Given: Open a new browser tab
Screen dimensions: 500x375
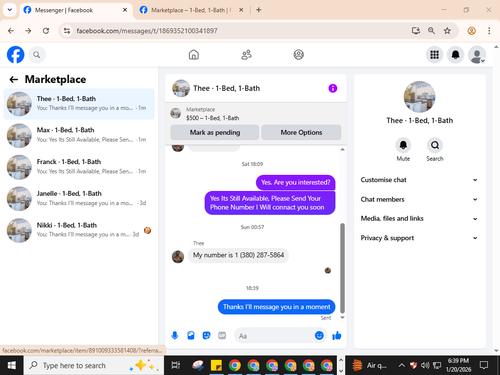Looking at the screenshot, I should (259, 10).
